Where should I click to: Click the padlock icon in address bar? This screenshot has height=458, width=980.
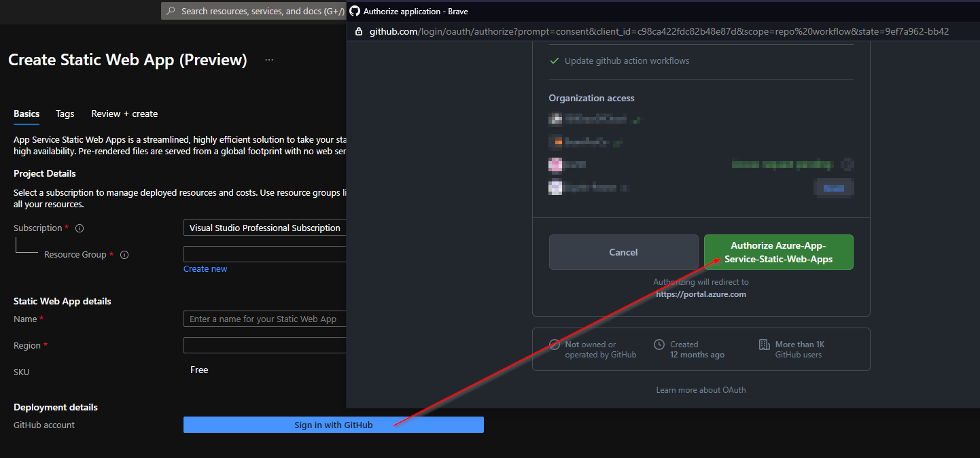pyautogui.click(x=359, y=31)
